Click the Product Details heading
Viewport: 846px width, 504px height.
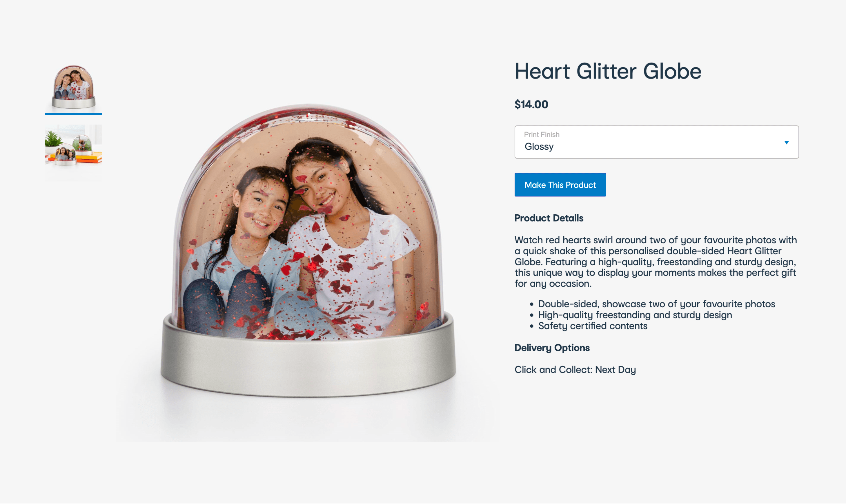point(549,218)
